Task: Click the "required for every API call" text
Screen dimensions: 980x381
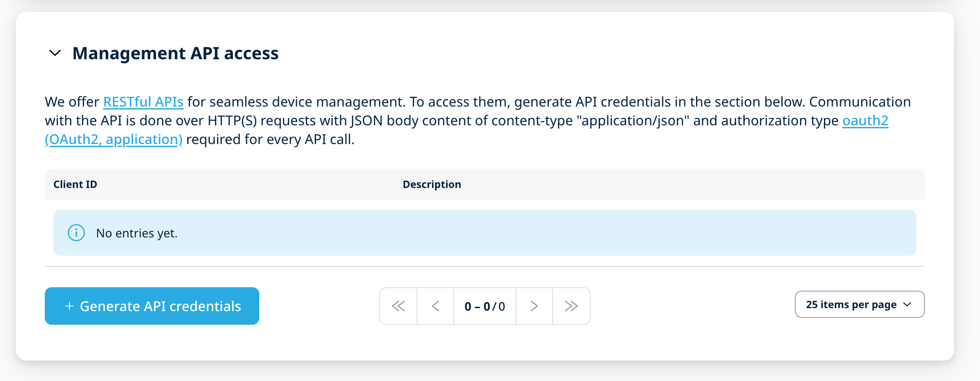Action: point(270,139)
